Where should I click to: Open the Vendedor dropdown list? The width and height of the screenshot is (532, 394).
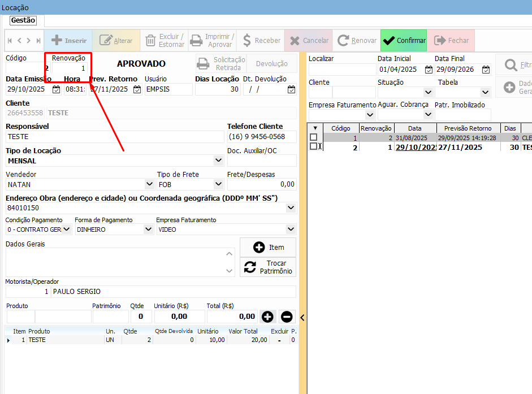(x=149, y=184)
